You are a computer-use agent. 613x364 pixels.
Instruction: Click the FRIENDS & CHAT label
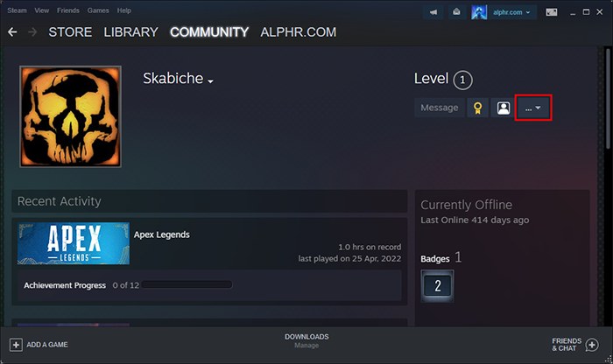567,345
